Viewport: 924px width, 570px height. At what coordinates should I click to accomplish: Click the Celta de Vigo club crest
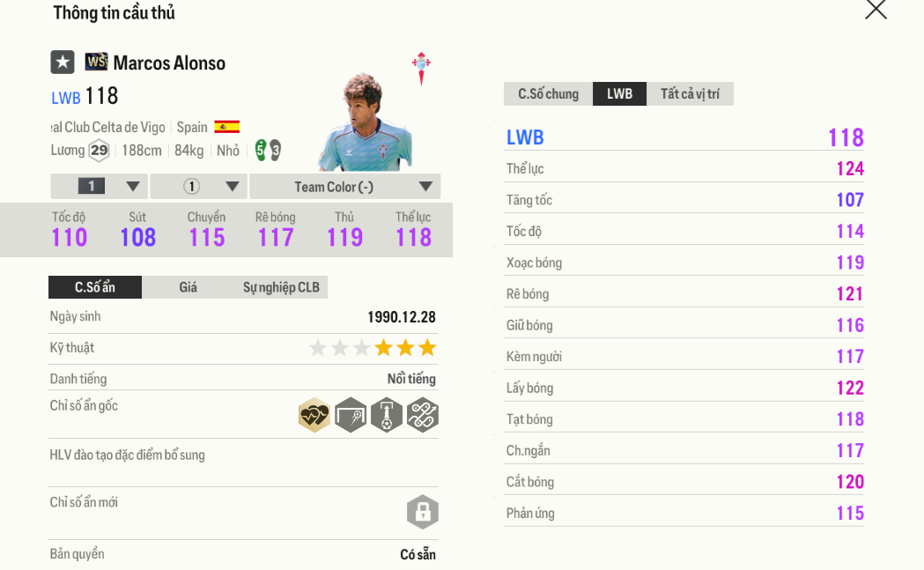(x=421, y=67)
